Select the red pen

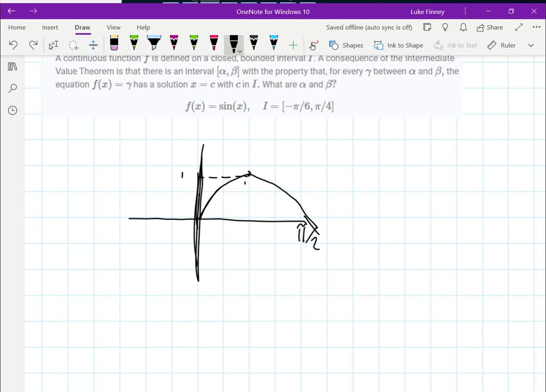tap(214, 45)
